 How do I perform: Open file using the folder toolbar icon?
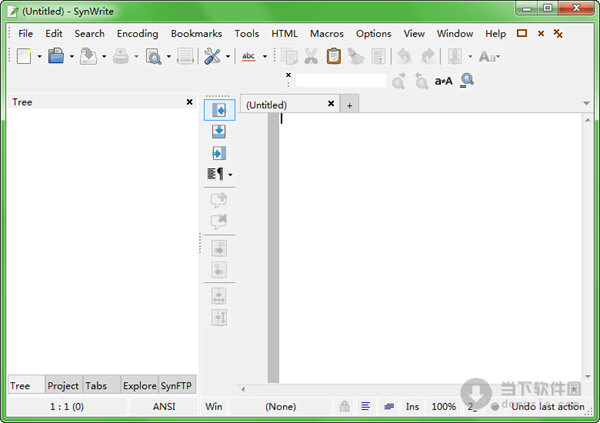tap(56, 56)
